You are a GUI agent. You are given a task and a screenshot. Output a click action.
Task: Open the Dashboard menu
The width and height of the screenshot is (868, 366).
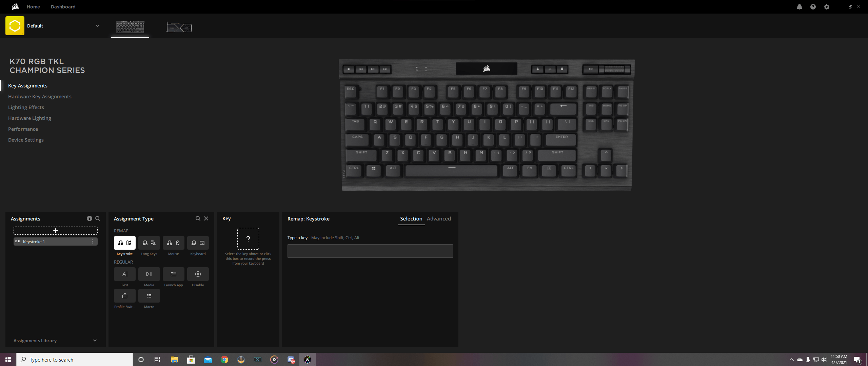pyautogui.click(x=63, y=6)
